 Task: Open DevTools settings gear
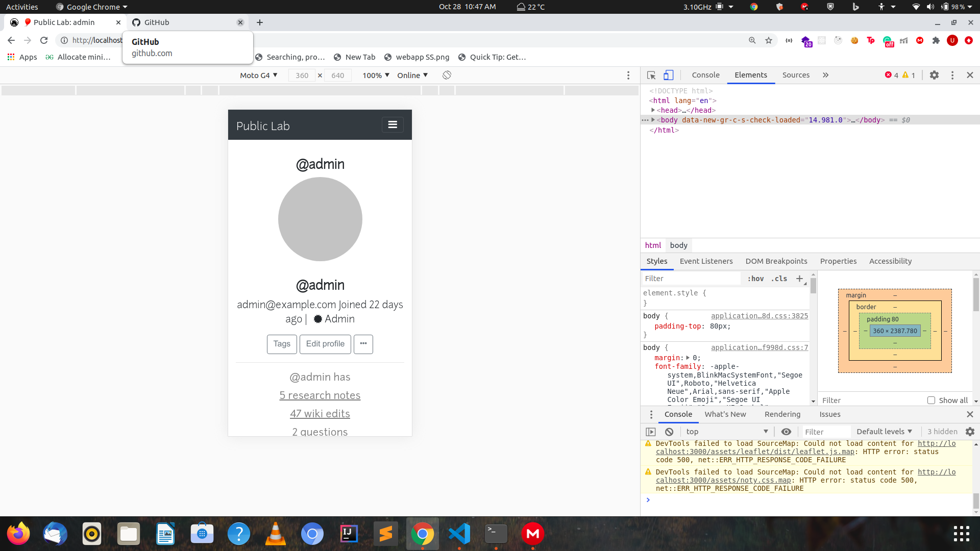coord(934,75)
